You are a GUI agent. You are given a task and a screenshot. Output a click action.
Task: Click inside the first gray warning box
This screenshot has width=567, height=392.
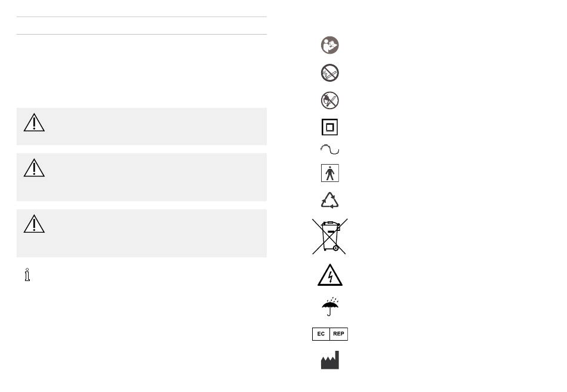coord(142,126)
